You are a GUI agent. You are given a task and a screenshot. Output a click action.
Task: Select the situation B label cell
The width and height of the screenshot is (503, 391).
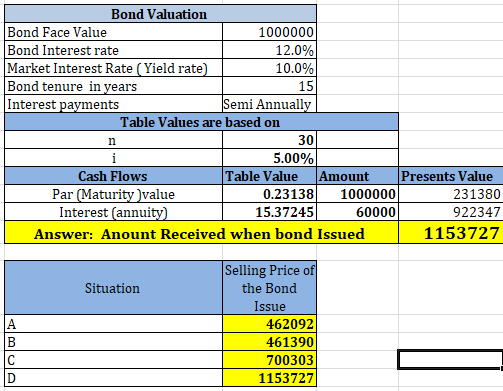(114, 342)
